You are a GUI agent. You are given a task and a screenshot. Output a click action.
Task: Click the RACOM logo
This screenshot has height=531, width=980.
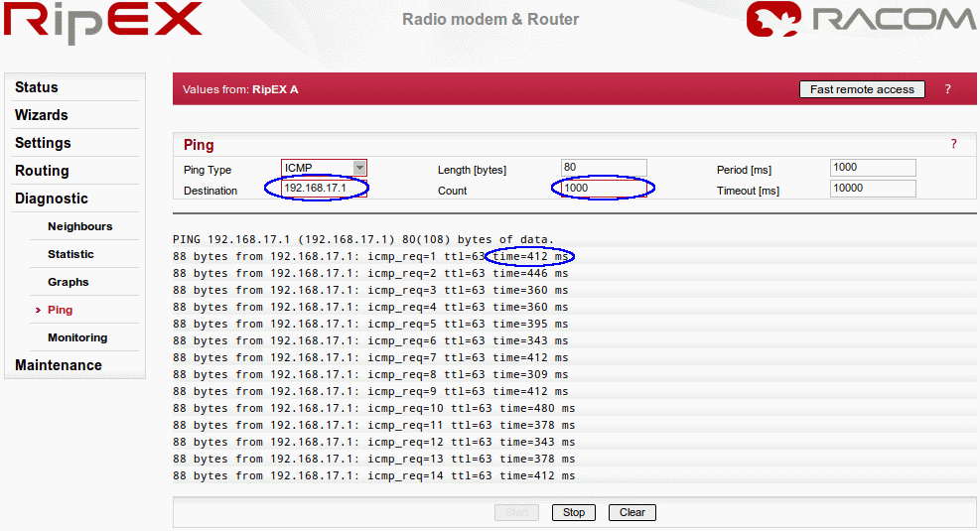click(861, 20)
